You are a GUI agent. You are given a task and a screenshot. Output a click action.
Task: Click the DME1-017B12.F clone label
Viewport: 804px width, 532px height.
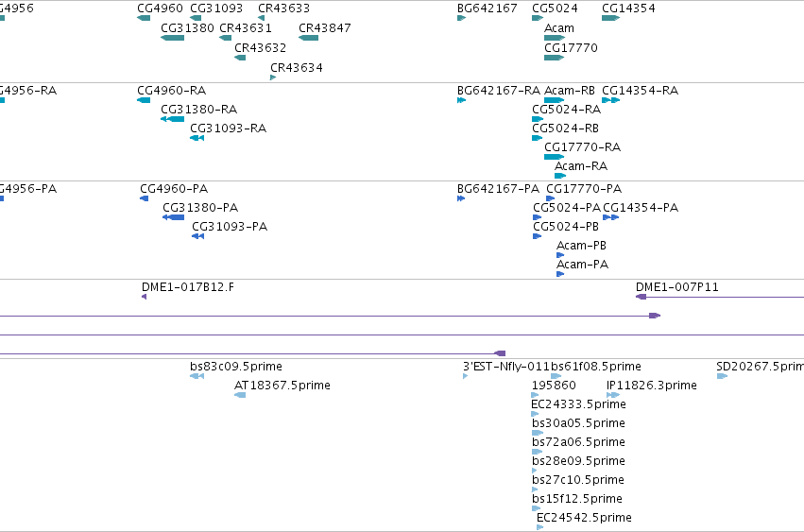[188, 287]
